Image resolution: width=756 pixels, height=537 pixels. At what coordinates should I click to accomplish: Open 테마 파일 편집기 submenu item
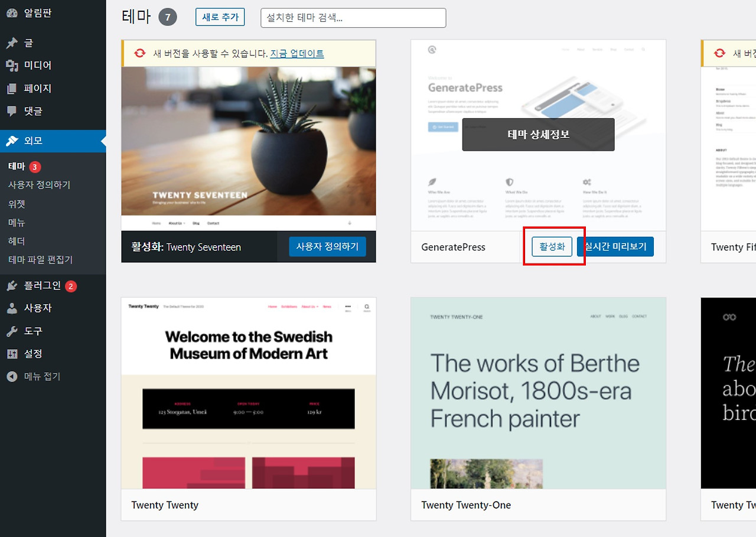(40, 260)
